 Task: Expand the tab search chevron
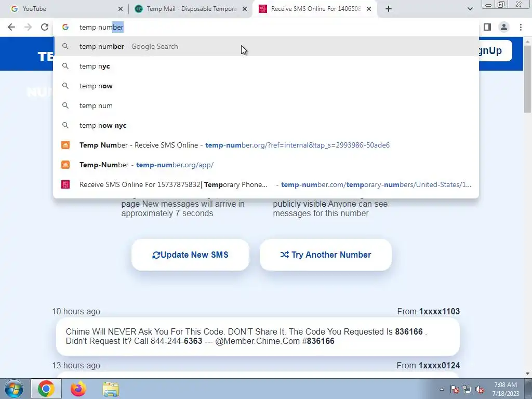coord(470,9)
